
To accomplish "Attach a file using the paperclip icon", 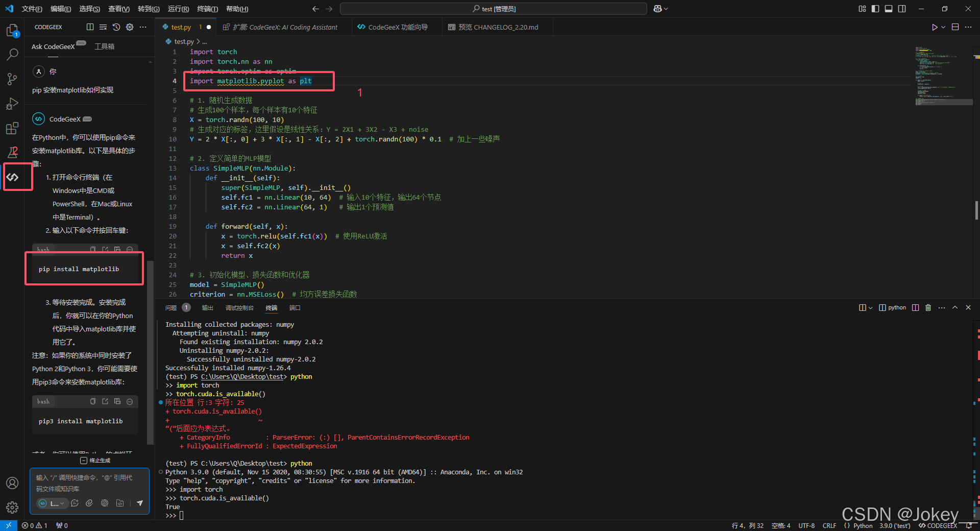I will coord(89,503).
